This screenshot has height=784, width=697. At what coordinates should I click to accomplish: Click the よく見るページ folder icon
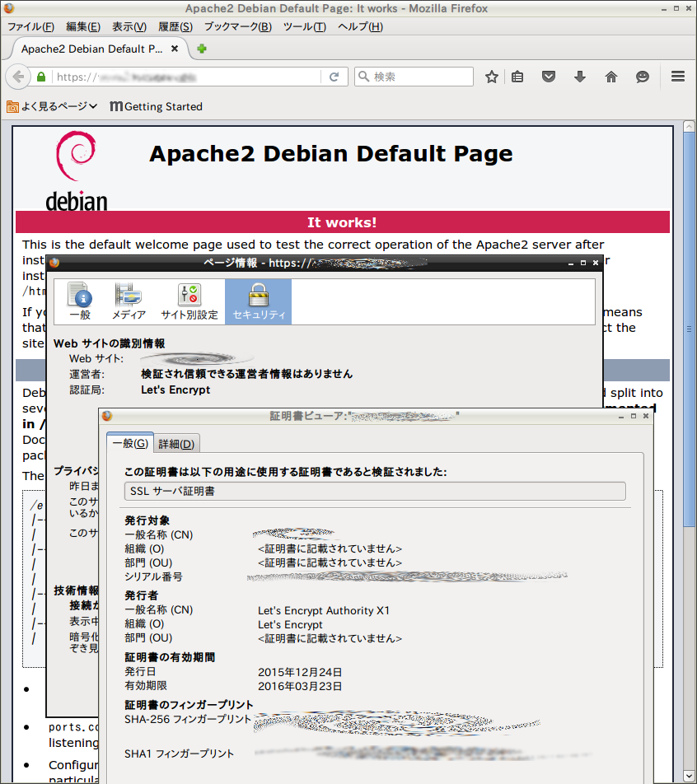click(12, 106)
